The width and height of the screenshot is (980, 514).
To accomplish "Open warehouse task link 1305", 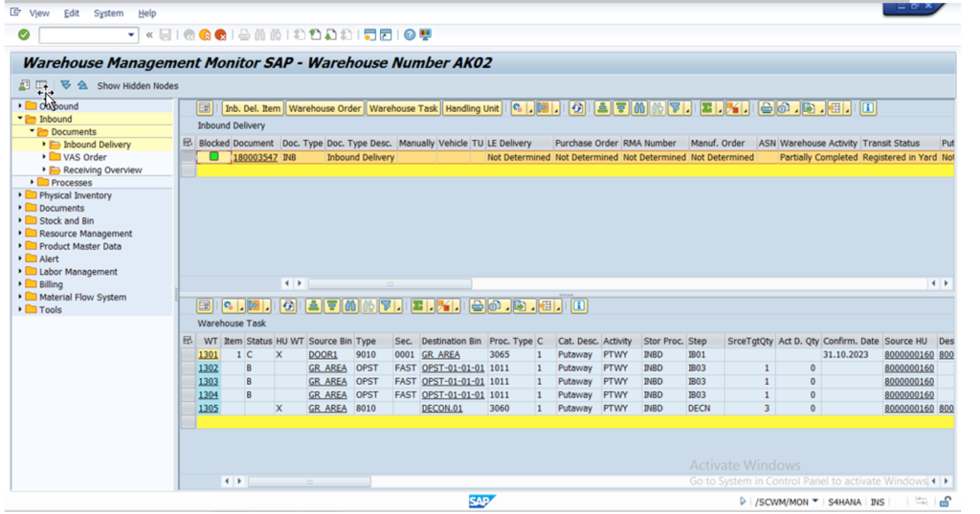I will pyautogui.click(x=208, y=409).
